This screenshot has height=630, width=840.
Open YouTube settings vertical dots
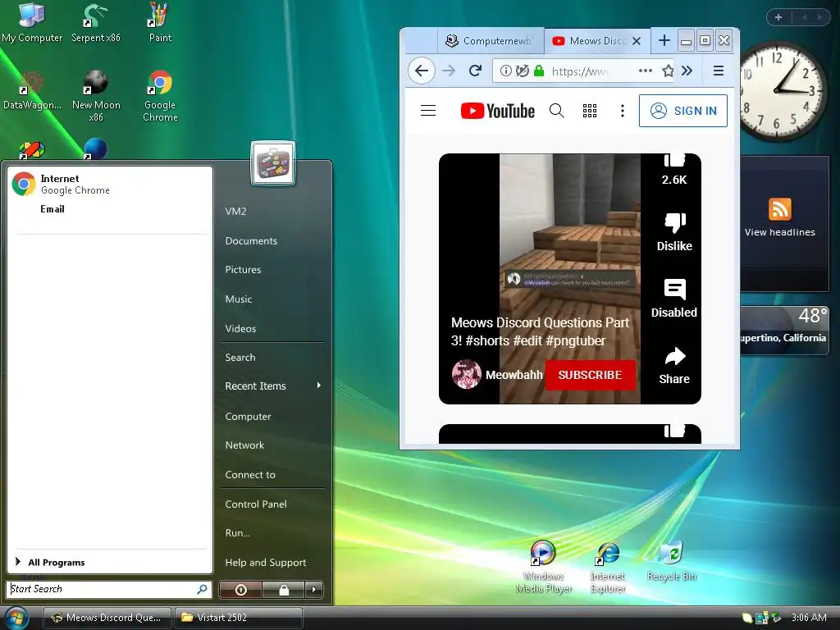point(622,111)
